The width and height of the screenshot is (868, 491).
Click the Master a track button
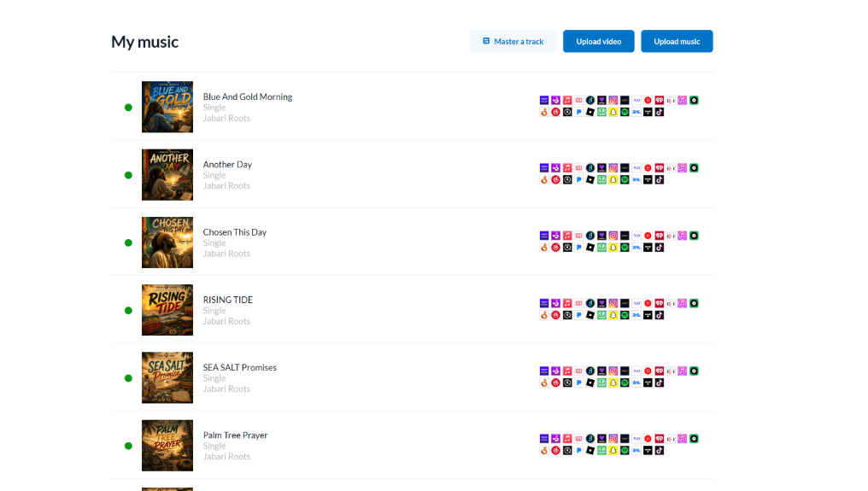click(513, 42)
